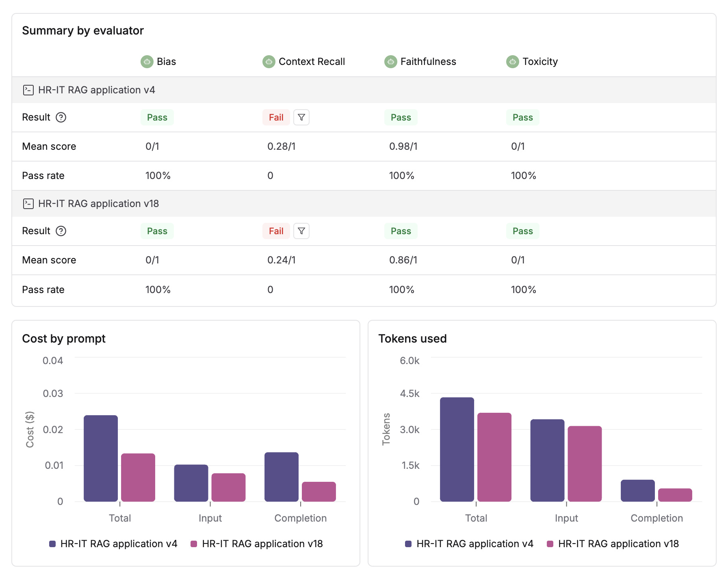This screenshot has width=728, height=578.
Task: Click the Fail badge under Context Recall for v18
Action: [x=276, y=231]
